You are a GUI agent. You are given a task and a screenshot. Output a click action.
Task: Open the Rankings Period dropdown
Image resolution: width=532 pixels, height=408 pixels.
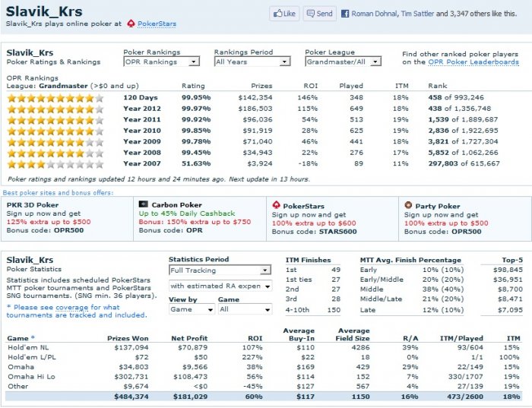[x=252, y=62]
